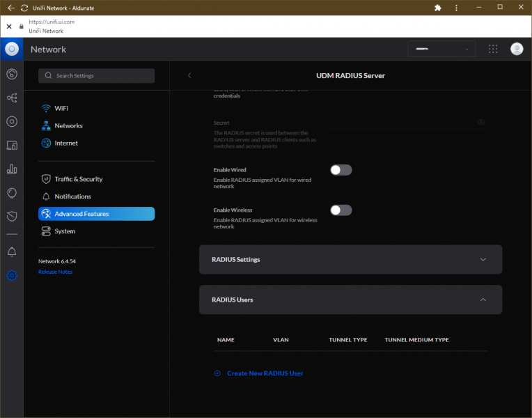This screenshot has width=532, height=418.
Task: Click the alerts bell icon in left rail
Action: click(x=12, y=251)
